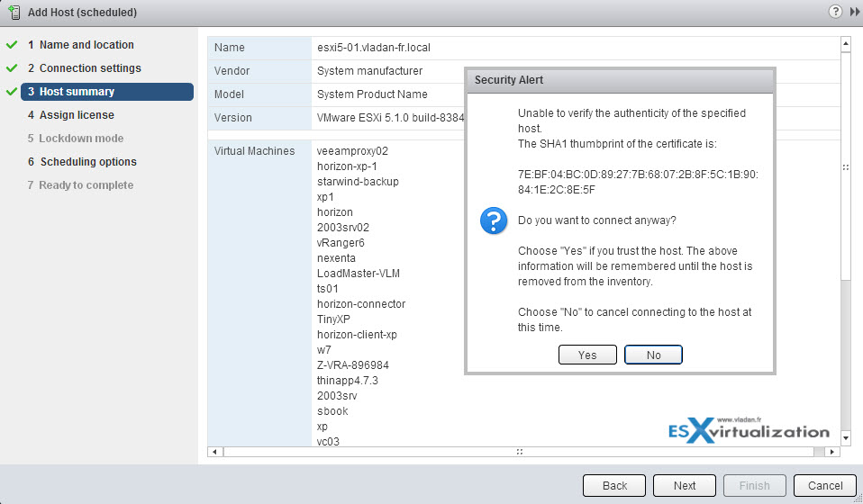Image resolution: width=863 pixels, height=504 pixels.
Task: Open step 5 Lockdown mode
Action: (x=76, y=139)
